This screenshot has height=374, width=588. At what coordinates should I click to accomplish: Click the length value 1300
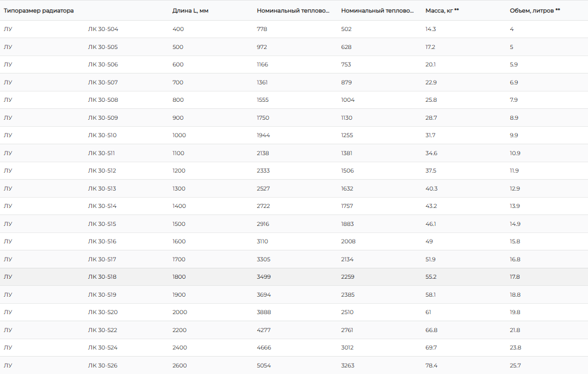click(179, 189)
